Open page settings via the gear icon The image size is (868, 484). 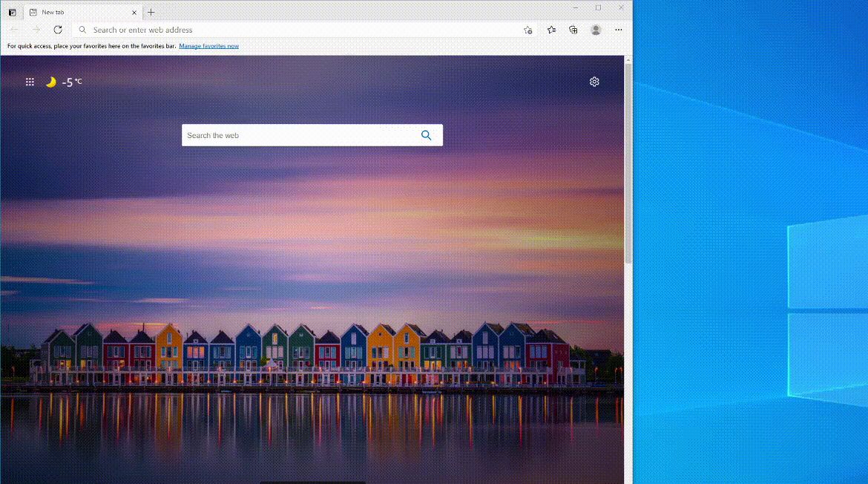coord(594,82)
